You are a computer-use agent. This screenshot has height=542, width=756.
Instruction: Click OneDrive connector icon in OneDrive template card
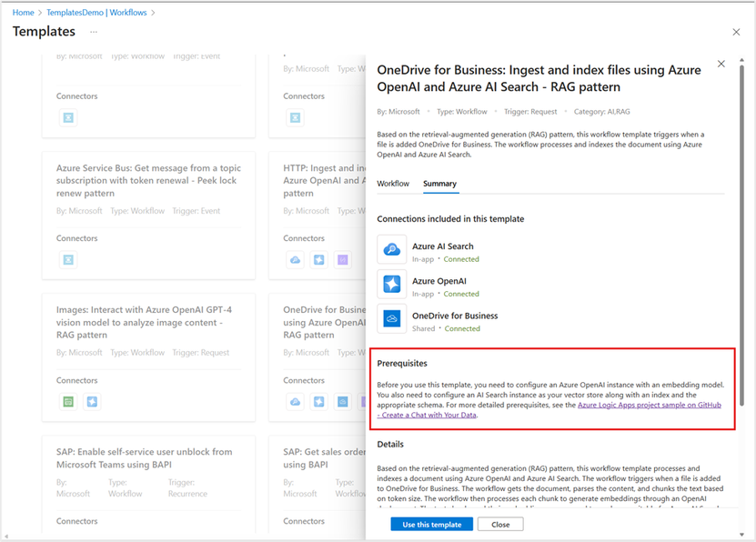pos(342,401)
